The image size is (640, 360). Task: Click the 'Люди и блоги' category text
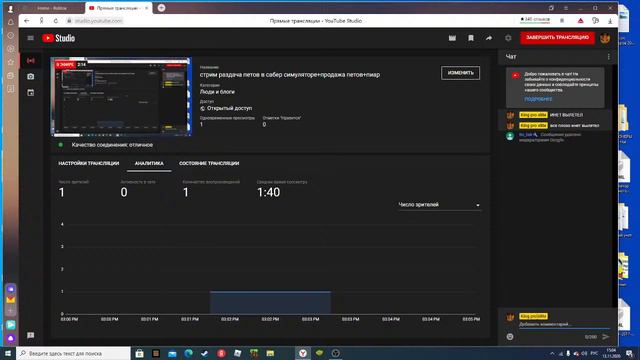pos(217,92)
